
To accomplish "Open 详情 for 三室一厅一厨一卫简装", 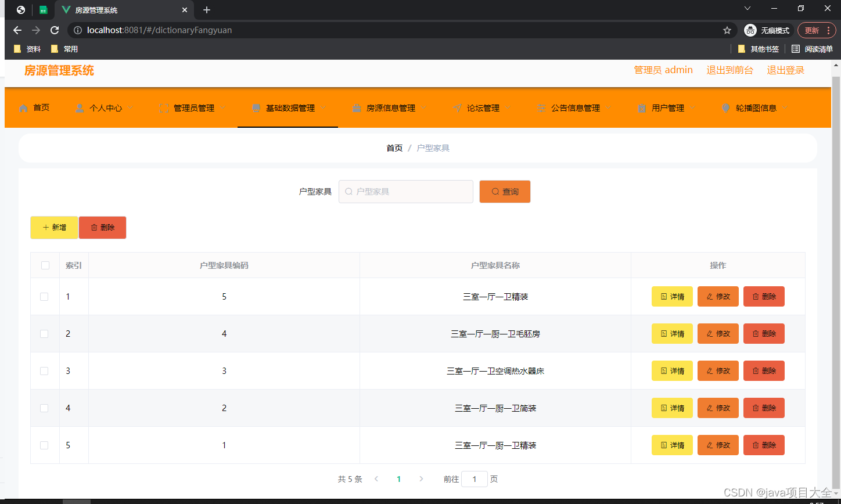I will pos(672,408).
